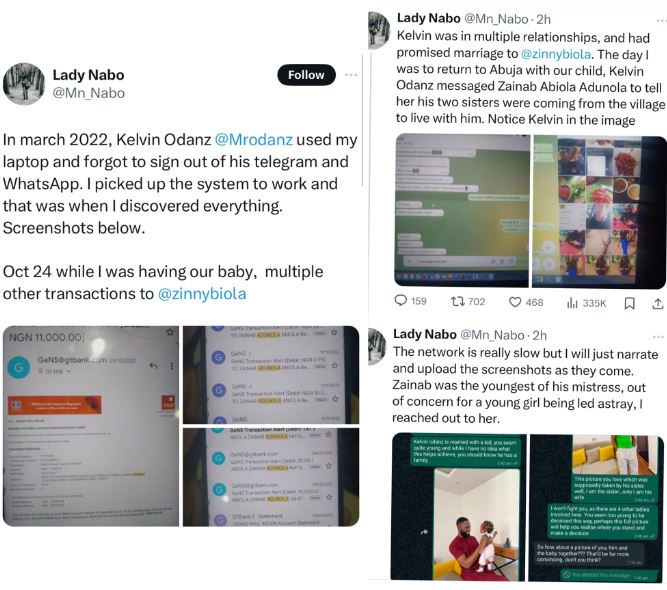The image size is (667, 590).
Task: Click the @Mn_Nabo handle under Lady Nabo
Action: pyautogui.click(x=88, y=93)
